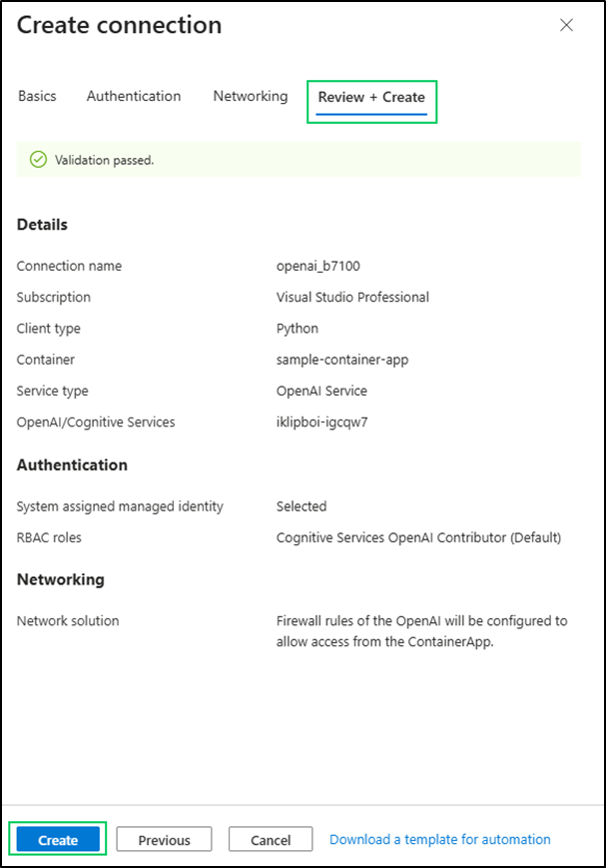Click the green validation passed checkmark icon

click(x=39, y=159)
